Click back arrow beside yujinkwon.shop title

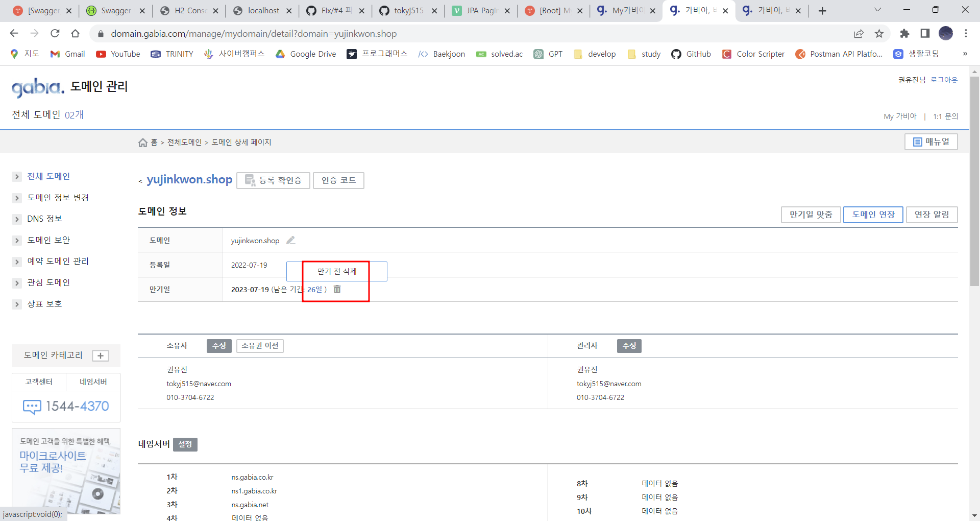140,181
